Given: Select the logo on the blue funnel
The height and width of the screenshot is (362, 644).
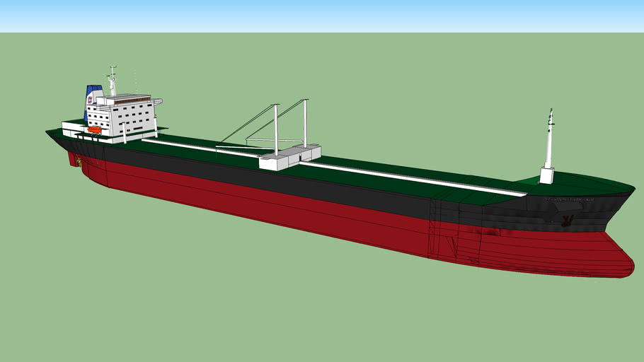Looking at the screenshot, I should click(x=90, y=100).
